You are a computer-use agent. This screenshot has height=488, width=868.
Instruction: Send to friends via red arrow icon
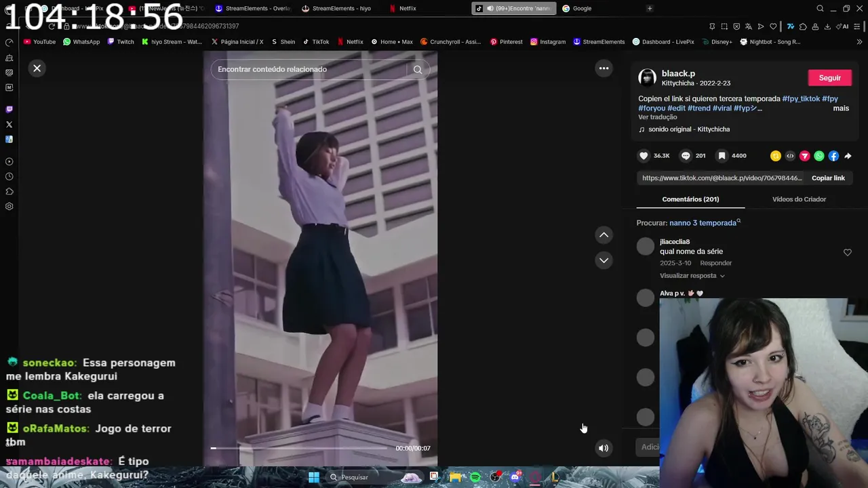click(805, 156)
